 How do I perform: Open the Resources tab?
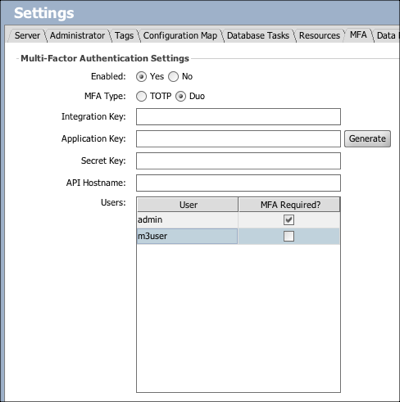point(319,35)
